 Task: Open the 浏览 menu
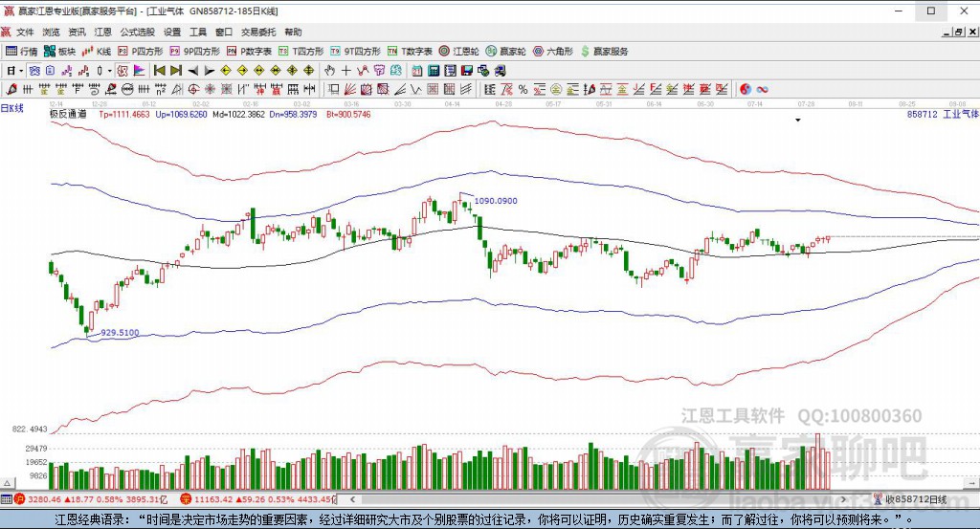[x=52, y=32]
